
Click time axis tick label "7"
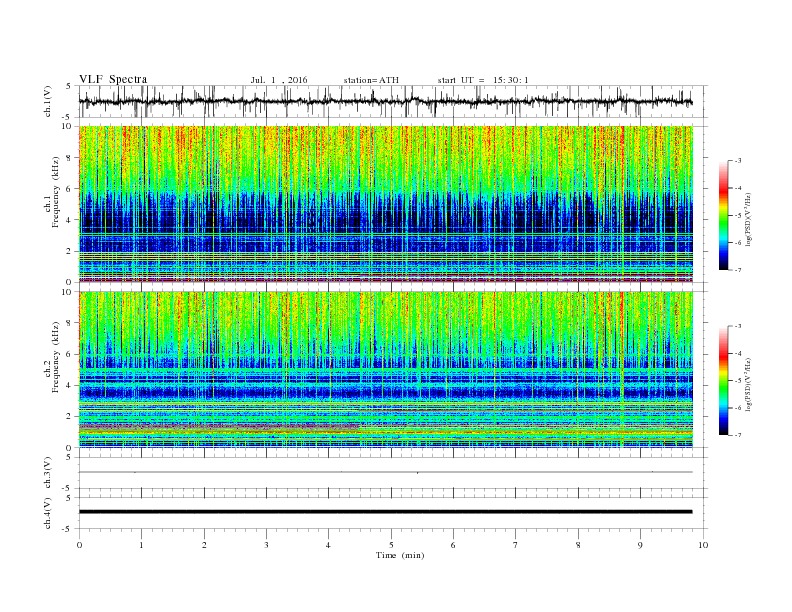point(515,545)
